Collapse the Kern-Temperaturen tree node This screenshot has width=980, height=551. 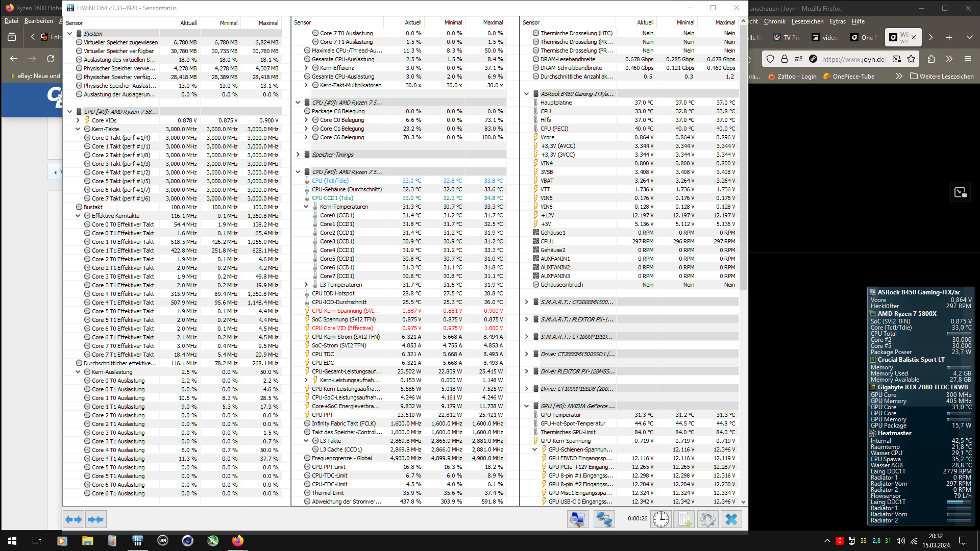coord(306,207)
